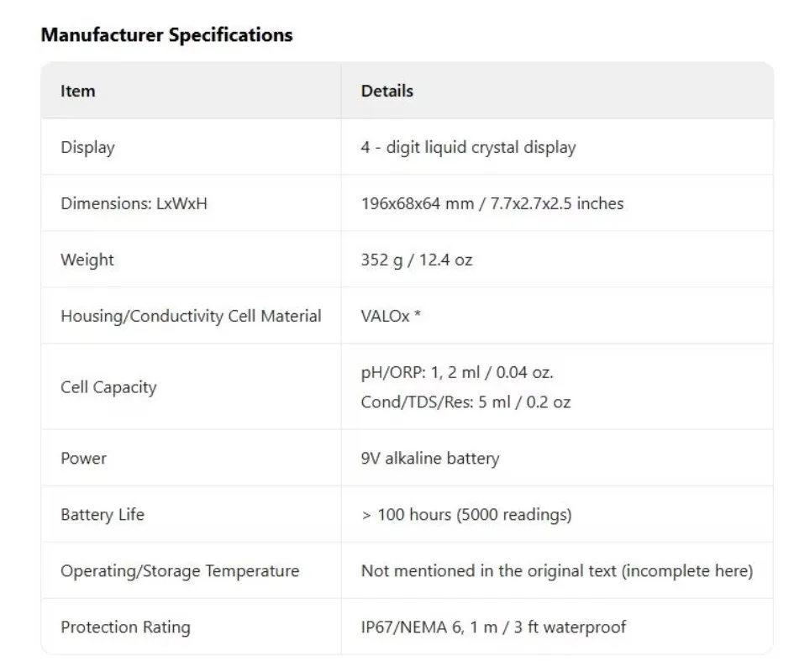Select the 100 hours (5000 readings) value
This screenshot has height=672, width=794.
[x=466, y=515]
